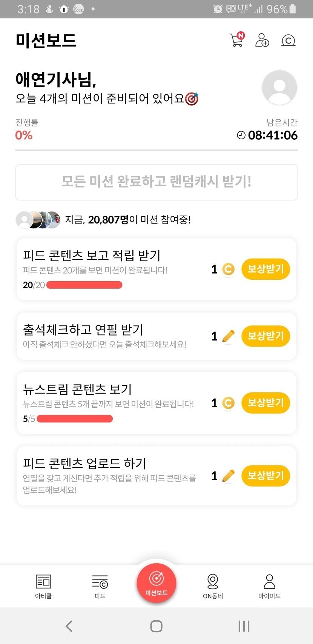This screenshot has width=313, height=644.
Task: Claim reward for 출석체크하고 연필 받기
Action: click(x=265, y=336)
